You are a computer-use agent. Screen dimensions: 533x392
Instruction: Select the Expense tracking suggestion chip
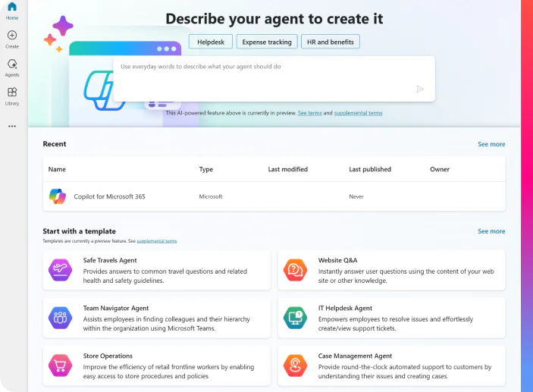click(267, 42)
